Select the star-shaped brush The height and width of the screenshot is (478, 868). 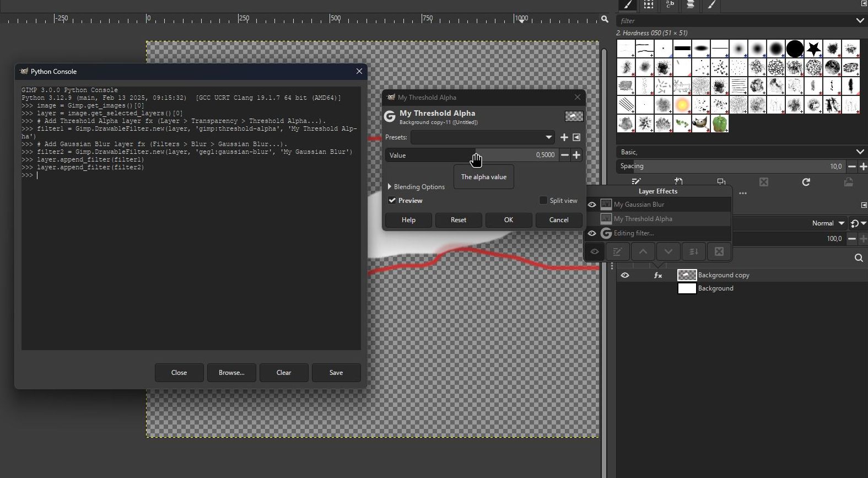click(x=813, y=49)
